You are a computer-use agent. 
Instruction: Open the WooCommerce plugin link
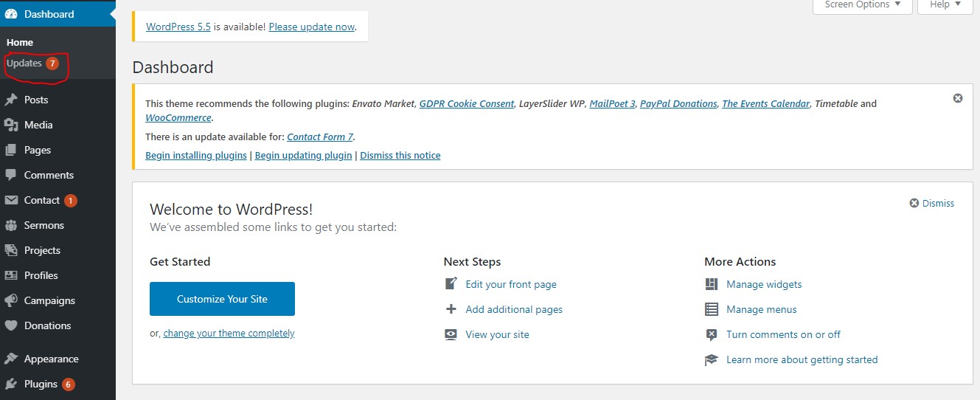(x=178, y=117)
